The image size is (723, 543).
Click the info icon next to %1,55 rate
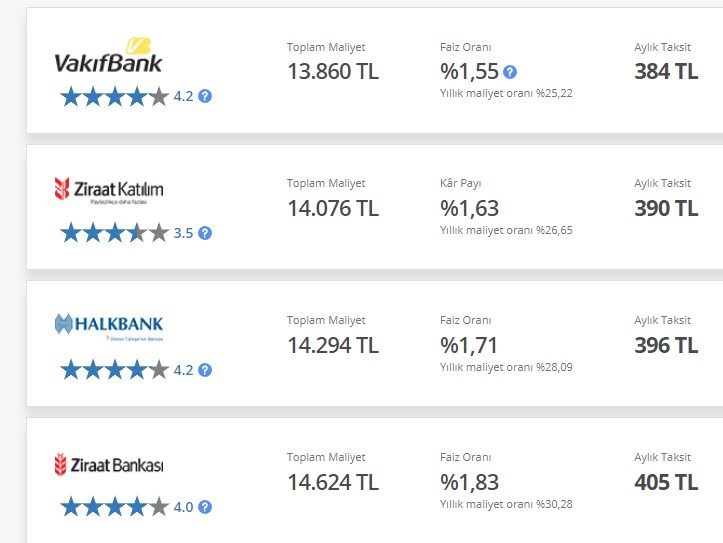510,72
